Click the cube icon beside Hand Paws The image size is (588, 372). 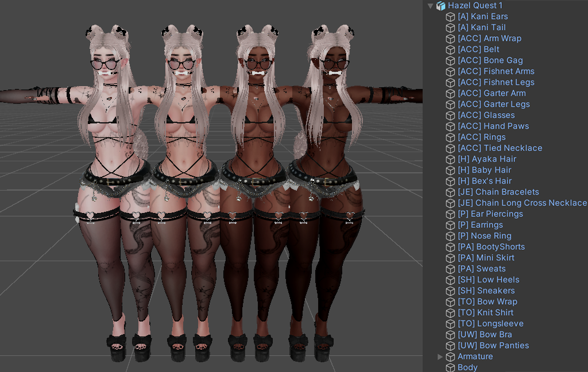(450, 126)
